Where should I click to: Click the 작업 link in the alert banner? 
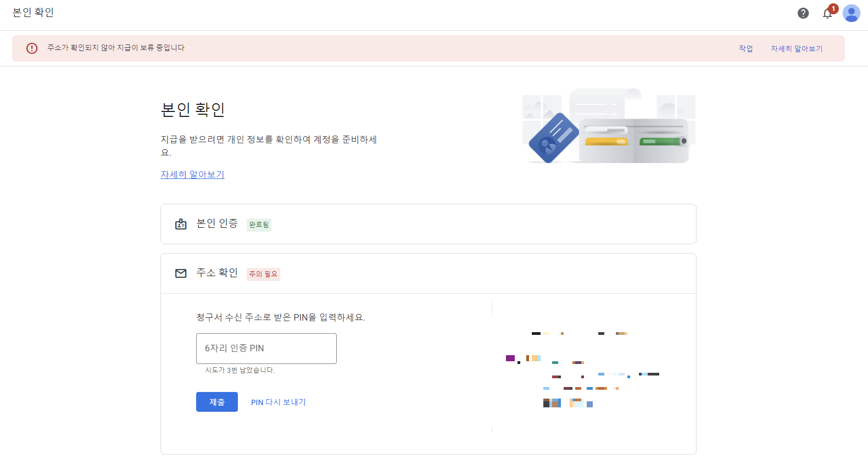pos(745,48)
